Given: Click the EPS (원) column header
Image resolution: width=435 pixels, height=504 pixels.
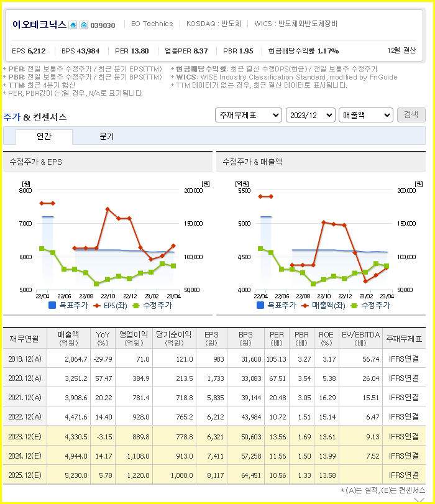Looking at the screenshot, I should [x=211, y=339].
